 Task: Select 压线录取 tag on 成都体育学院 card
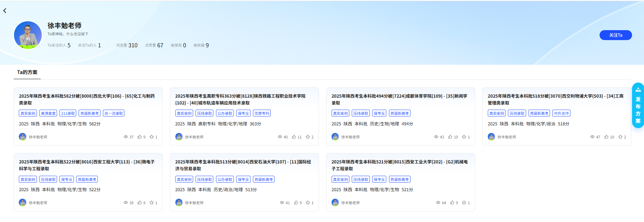(361, 113)
